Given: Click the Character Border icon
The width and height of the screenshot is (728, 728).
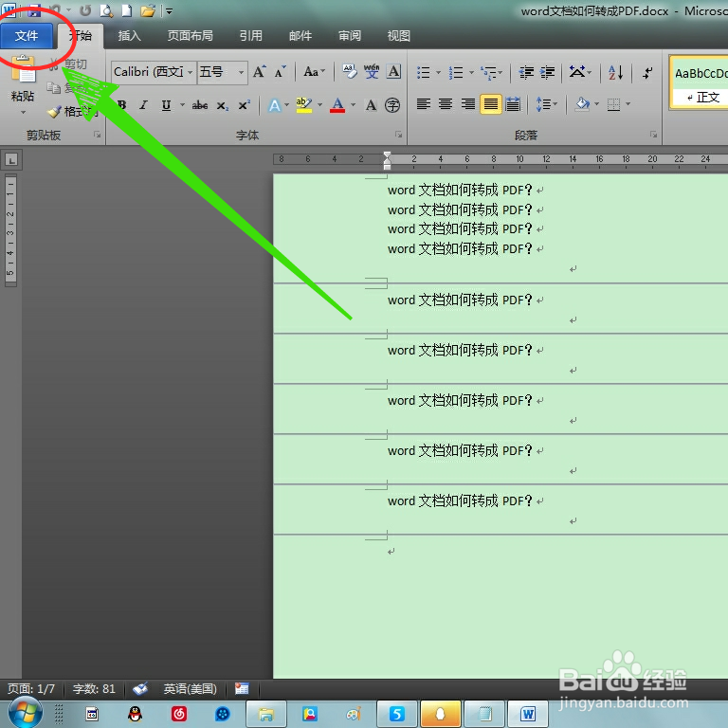Looking at the screenshot, I should [x=393, y=71].
